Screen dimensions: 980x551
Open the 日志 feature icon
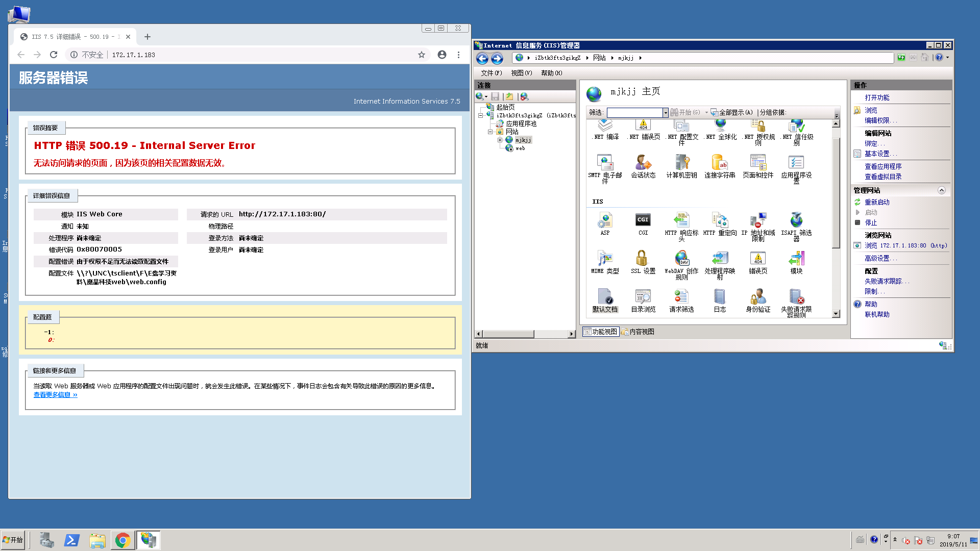click(x=720, y=300)
